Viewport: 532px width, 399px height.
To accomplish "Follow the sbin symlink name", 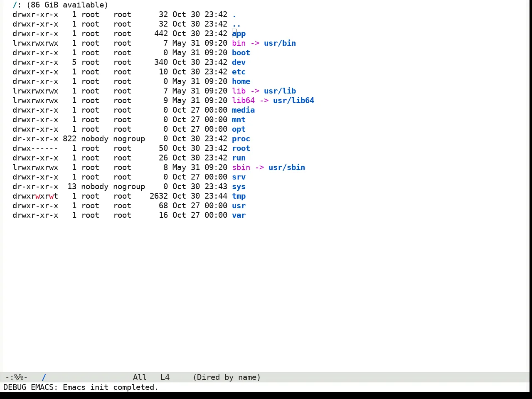I will [241, 167].
